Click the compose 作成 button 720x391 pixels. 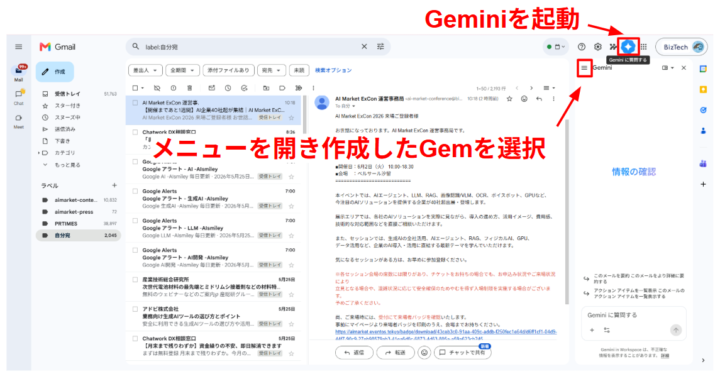[x=55, y=72]
